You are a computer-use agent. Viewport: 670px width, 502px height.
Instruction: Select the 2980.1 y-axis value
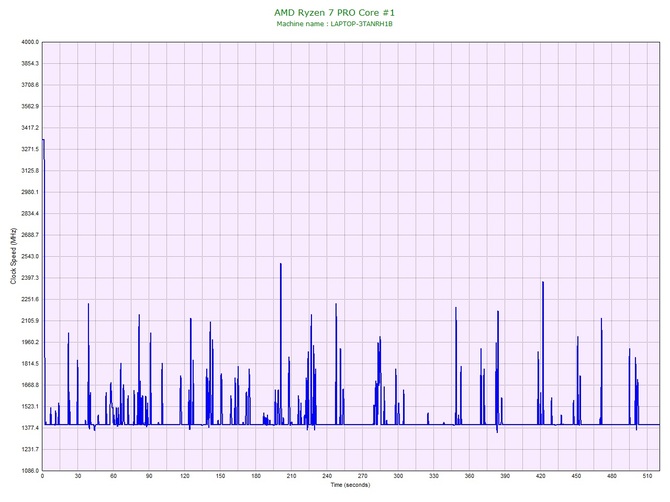30,192
